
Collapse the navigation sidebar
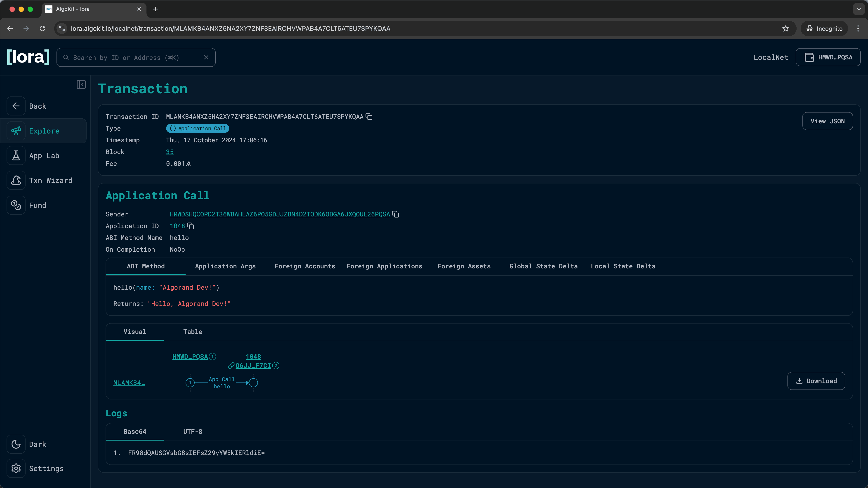[81, 84]
